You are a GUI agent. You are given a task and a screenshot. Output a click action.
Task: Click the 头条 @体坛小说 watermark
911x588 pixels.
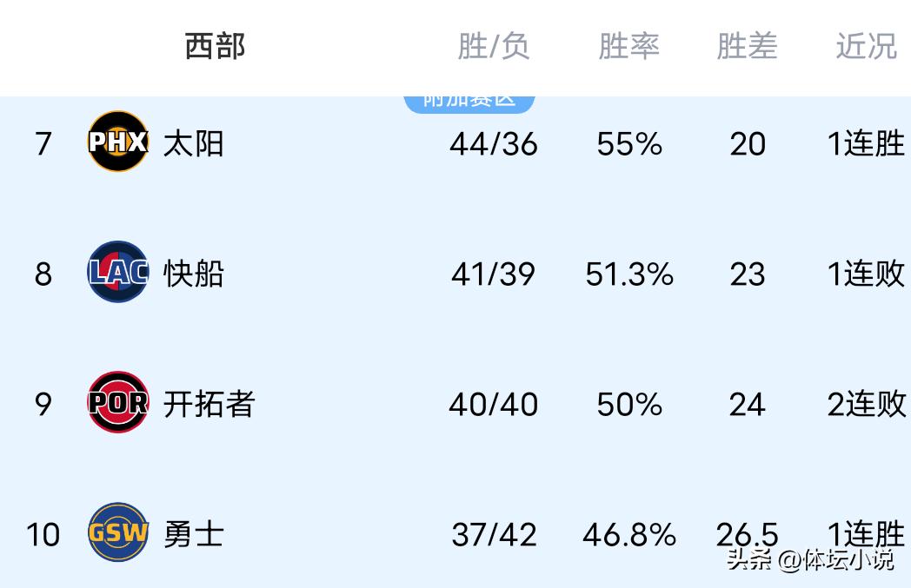point(810,559)
